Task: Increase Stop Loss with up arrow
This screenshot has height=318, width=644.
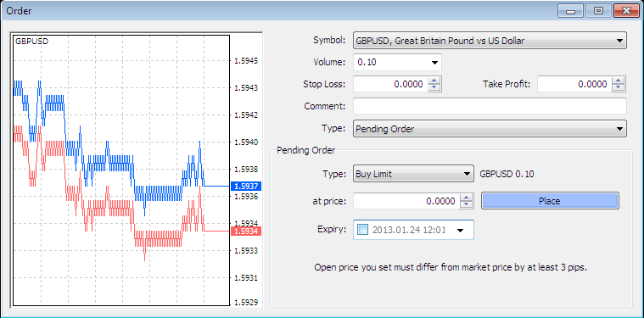Action: [434, 81]
